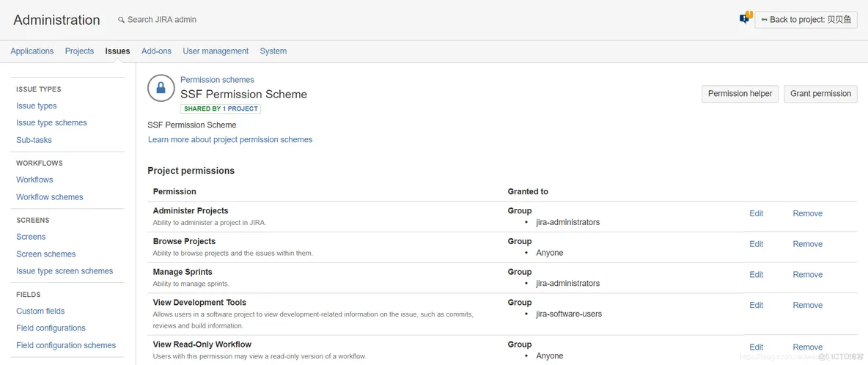Screen dimensions: 868x365
Task: Open Custom fields in sidebar
Action: coord(40,311)
